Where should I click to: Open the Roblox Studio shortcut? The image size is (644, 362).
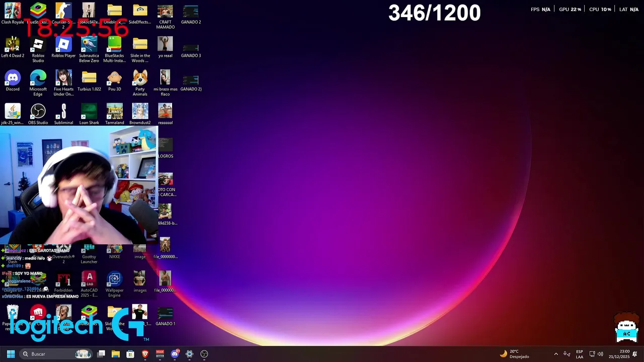[x=38, y=50]
